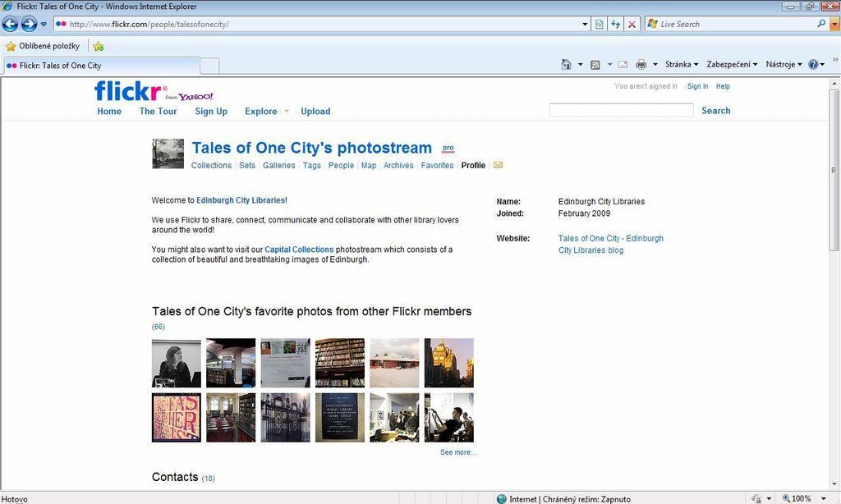
Task: Open Oblíbené položky favorites panel
Action: (43, 46)
